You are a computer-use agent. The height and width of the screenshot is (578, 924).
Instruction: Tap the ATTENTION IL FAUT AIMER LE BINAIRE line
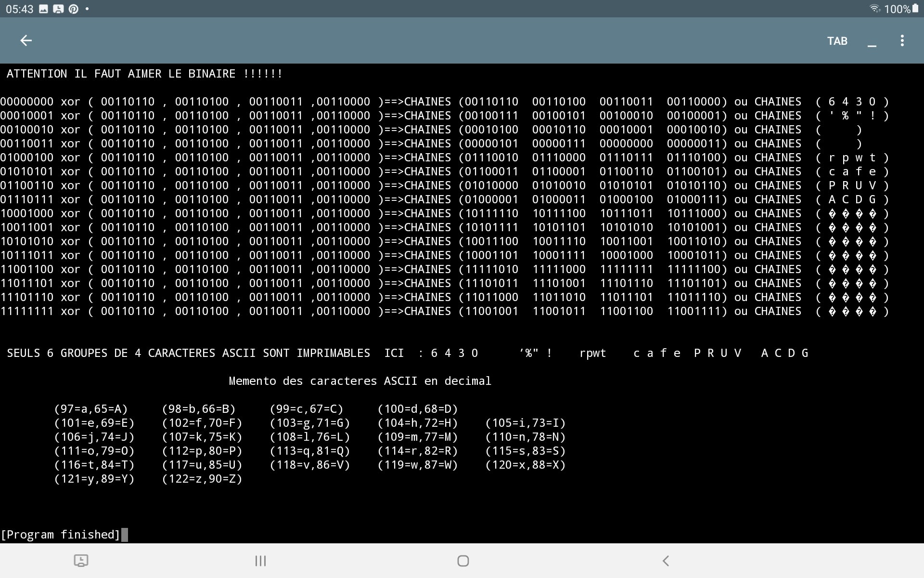(144, 74)
